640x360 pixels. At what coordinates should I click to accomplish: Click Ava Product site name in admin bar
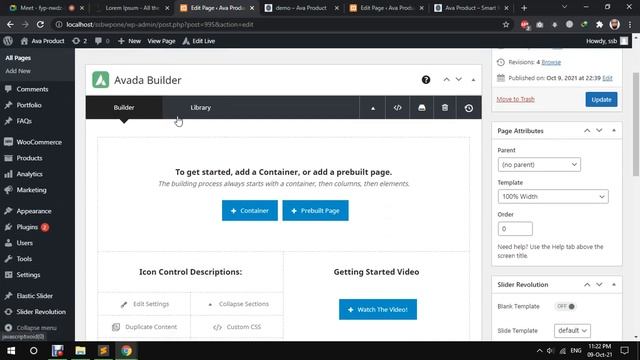pos(42,41)
